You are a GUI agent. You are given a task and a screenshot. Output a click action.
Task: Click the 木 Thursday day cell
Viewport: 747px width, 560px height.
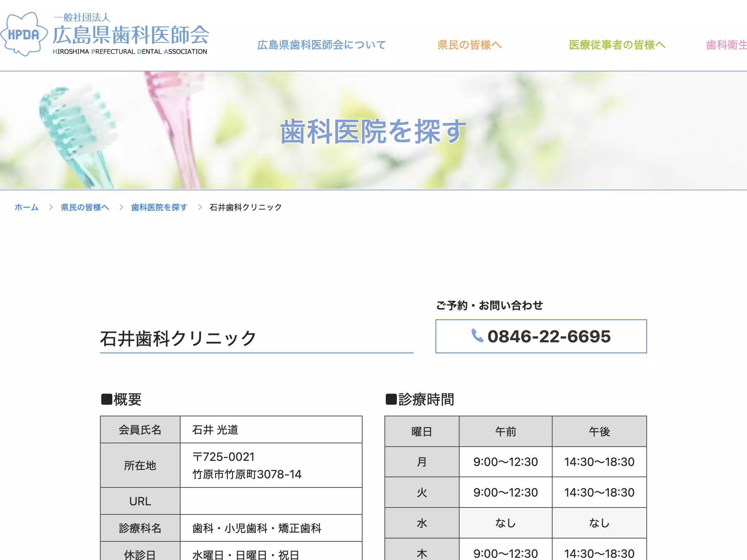(x=422, y=549)
